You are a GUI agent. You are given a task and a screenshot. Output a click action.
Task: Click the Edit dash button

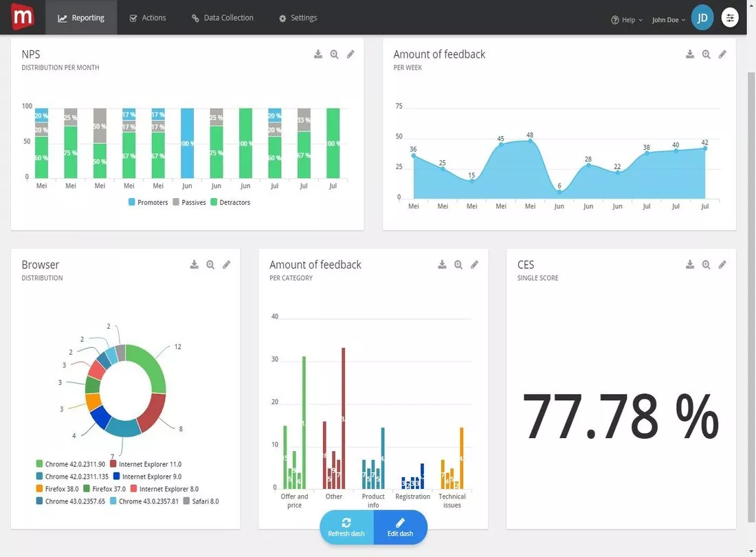point(400,527)
